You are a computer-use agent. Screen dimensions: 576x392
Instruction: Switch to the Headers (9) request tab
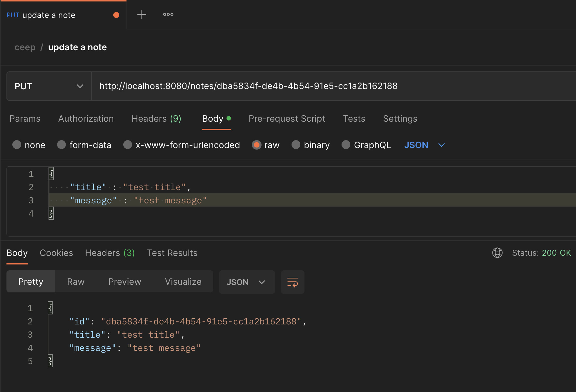[157, 118]
